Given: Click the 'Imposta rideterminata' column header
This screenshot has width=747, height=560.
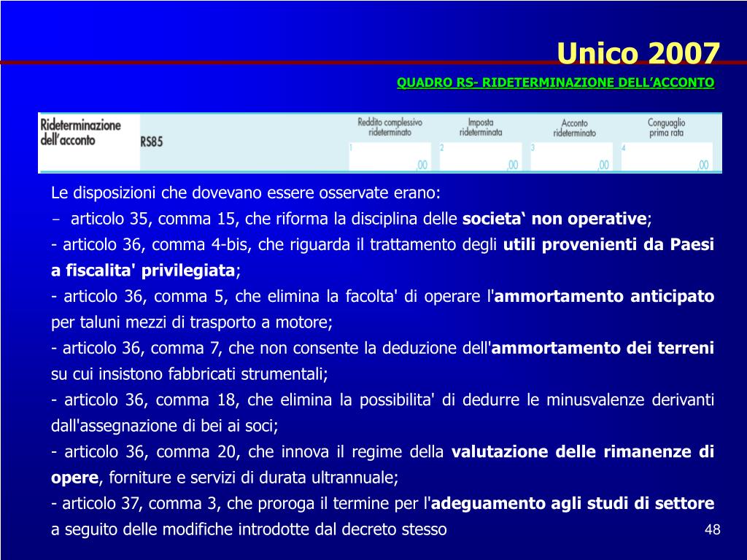Looking at the screenshot, I should pos(481,127).
